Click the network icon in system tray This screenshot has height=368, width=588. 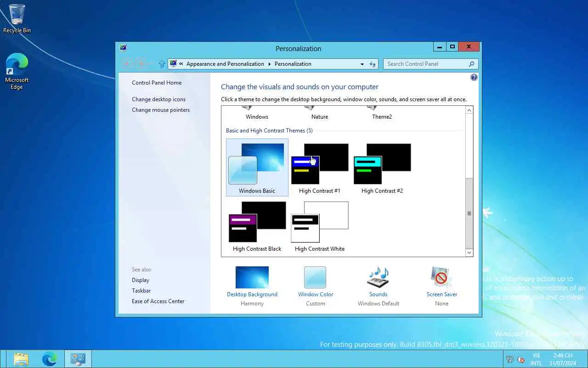tap(509, 359)
